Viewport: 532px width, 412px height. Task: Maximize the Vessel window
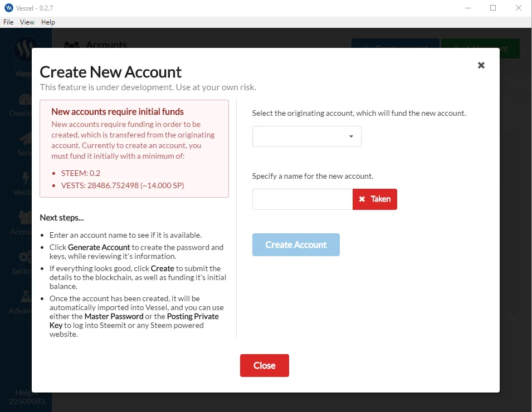tap(493, 8)
